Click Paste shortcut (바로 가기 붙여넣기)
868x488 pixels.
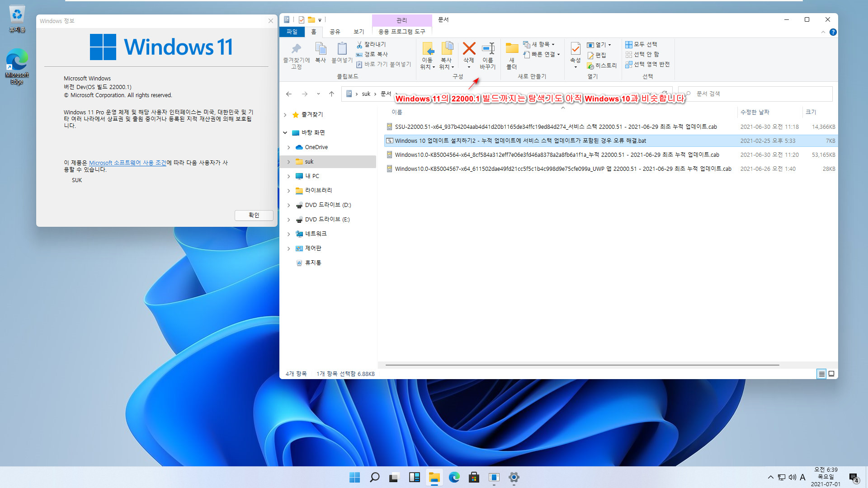383,64
